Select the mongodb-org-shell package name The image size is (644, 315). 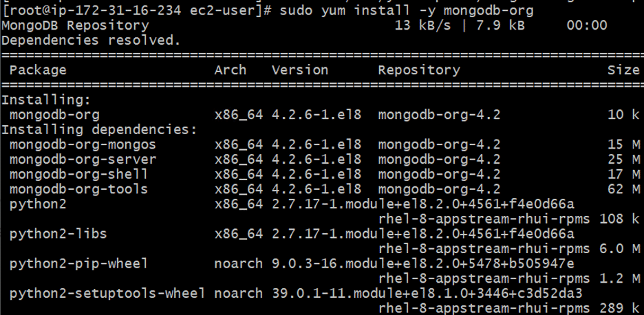tap(78, 174)
